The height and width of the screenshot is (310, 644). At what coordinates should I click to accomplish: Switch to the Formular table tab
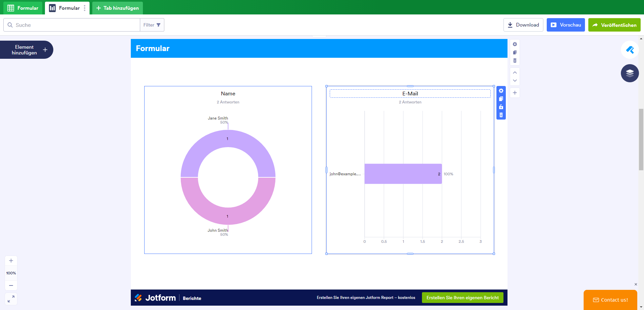(23, 8)
